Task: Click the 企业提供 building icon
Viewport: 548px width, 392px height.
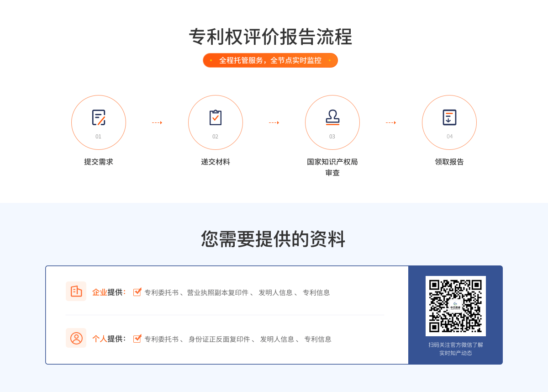Action: click(76, 291)
